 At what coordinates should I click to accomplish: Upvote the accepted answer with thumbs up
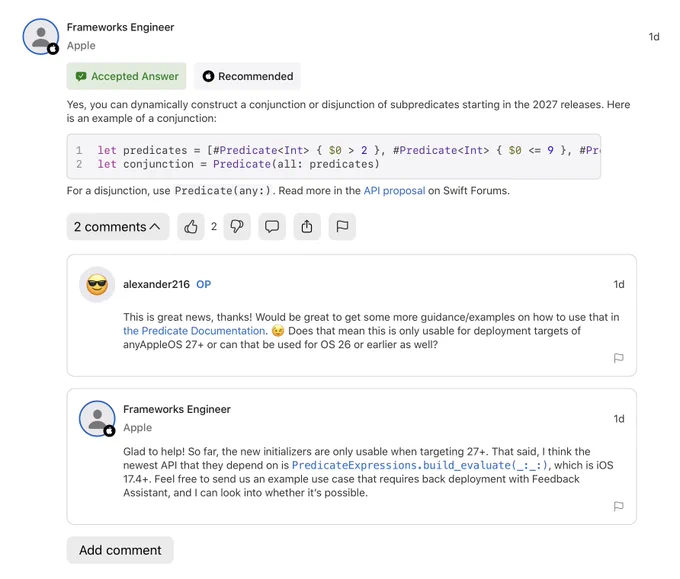tap(191, 226)
